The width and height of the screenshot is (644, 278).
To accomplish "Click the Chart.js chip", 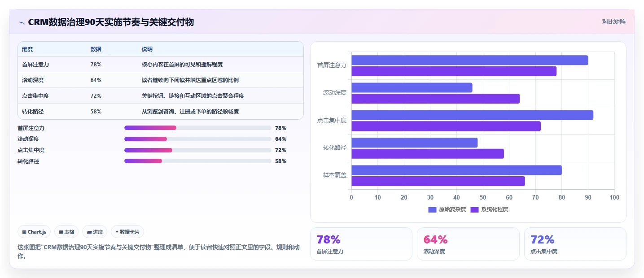I will pos(34,232).
